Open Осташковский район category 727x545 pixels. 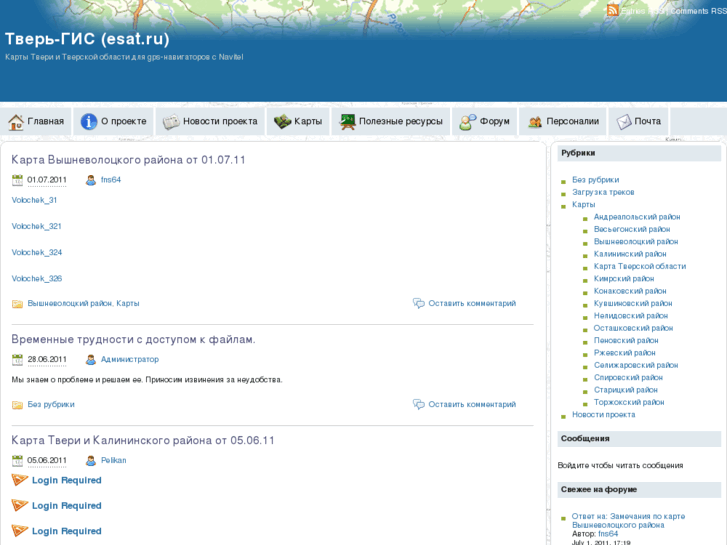tap(633, 328)
